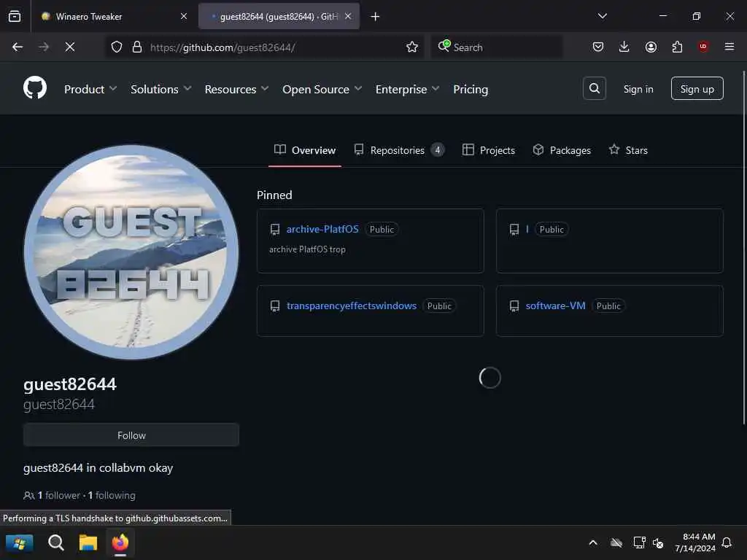Open the Firefox hamburger menu
The height and width of the screenshot is (560, 747).
[x=729, y=47]
